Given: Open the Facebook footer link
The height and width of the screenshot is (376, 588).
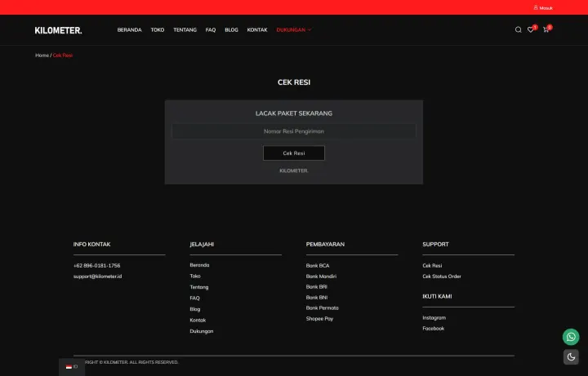Looking at the screenshot, I should [x=433, y=329].
